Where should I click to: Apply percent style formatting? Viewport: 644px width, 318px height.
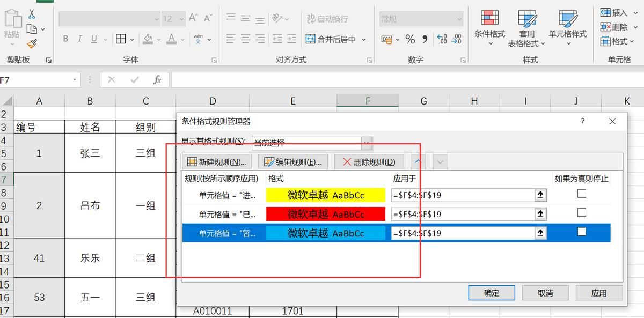(410, 39)
